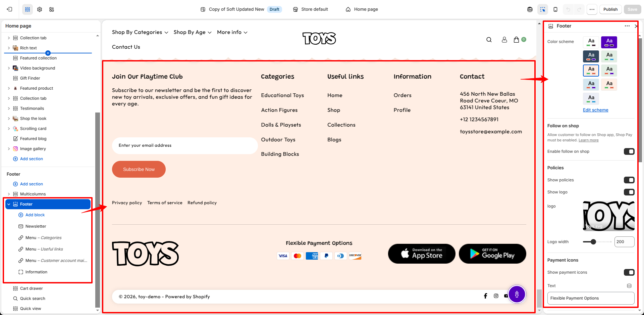Open theme settings gear icon
Image resolution: width=644 pixels, height=315 pixels.
tap(40, 9)
